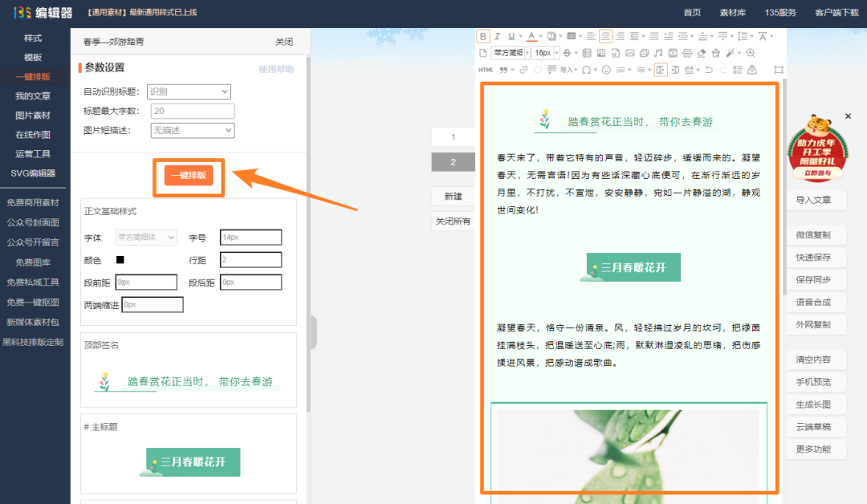Click the 标题最大字数 input field
This screenshot has height=504, width=867.
coord(193,111)
